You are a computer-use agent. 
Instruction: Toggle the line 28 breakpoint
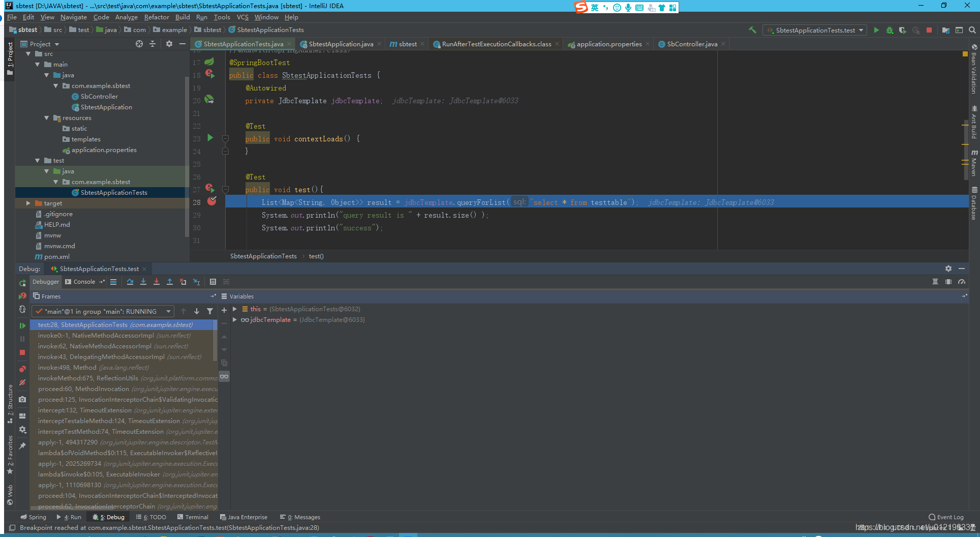tap(212, 201)
